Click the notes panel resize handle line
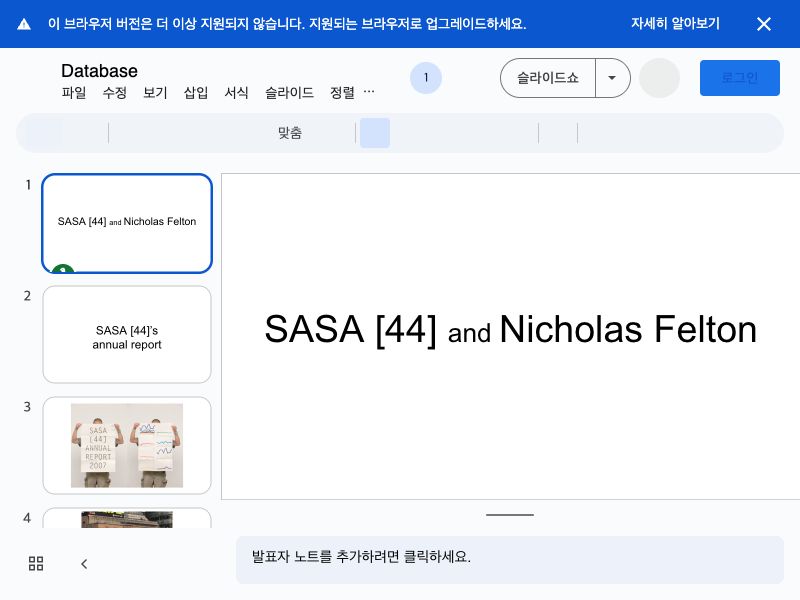This screenshot has height=600, width=800. click(x=510, y=515)
